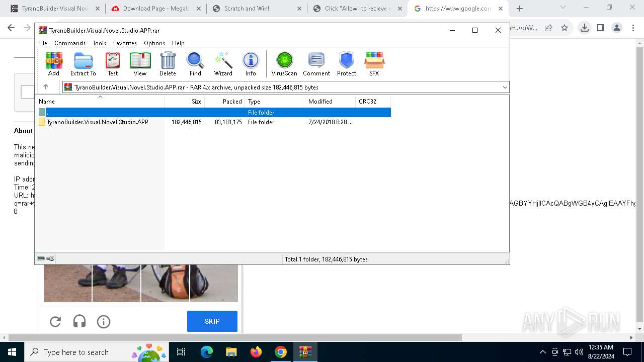Viewport: 644px width, 362px height.
Task: Click the key icon in WinRAR status bar
Action: click(50, 259)
